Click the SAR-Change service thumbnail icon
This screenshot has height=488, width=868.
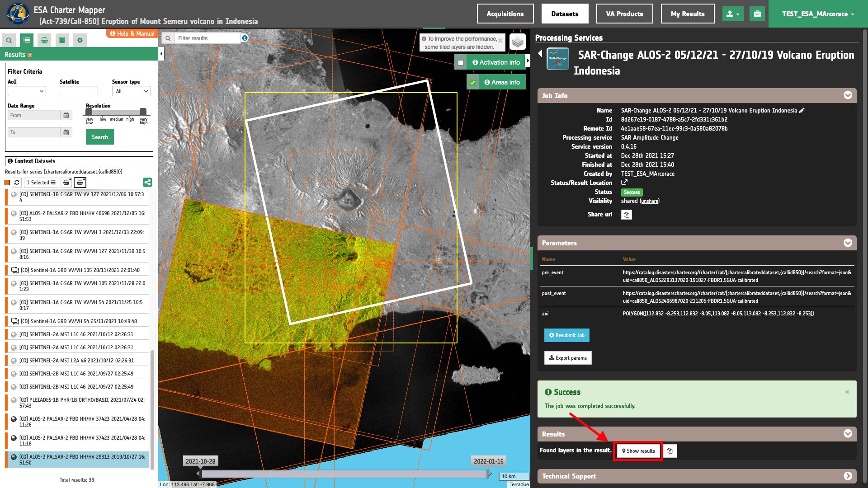[x=558, y=59]
